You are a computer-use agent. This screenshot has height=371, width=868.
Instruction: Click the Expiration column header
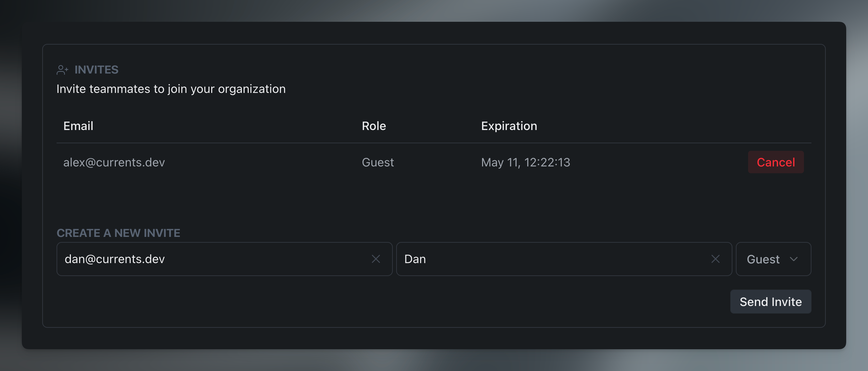(509, 126)
